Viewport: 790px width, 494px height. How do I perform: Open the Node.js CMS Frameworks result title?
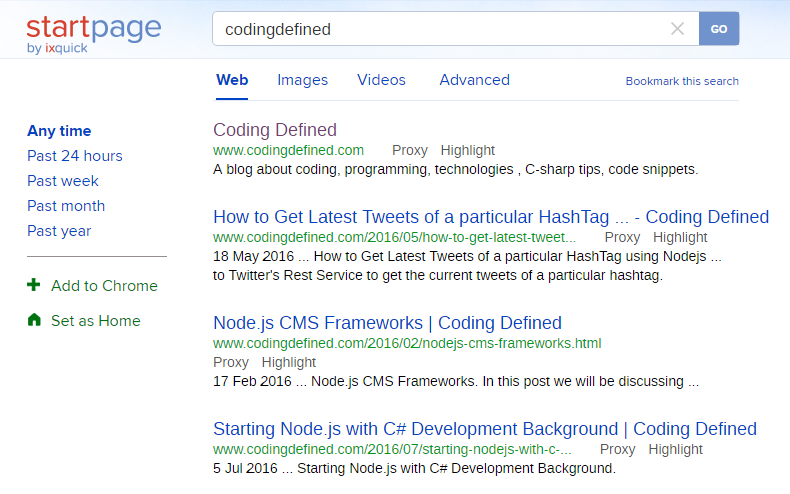click(x=387, y=323)
